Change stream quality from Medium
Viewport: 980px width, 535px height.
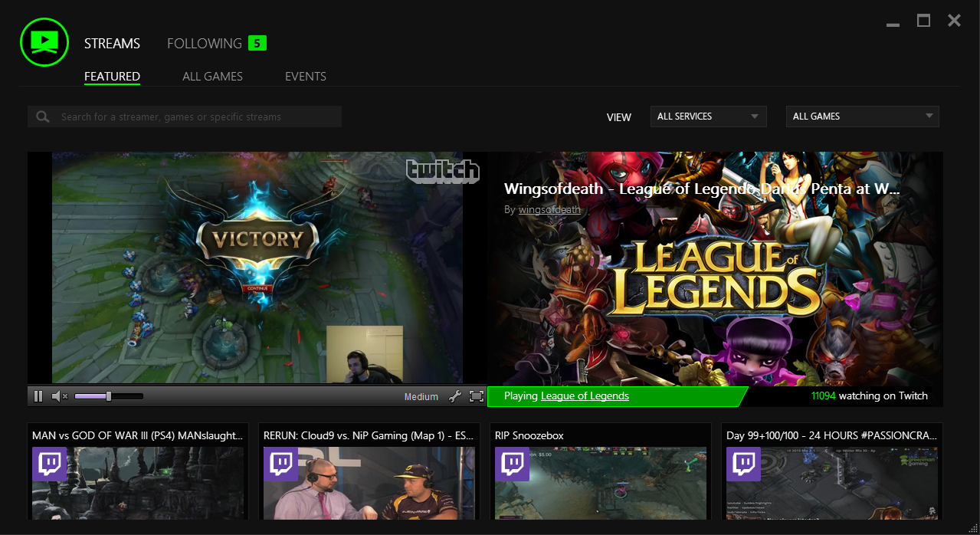pyautogui.click(x=421, y=396)
